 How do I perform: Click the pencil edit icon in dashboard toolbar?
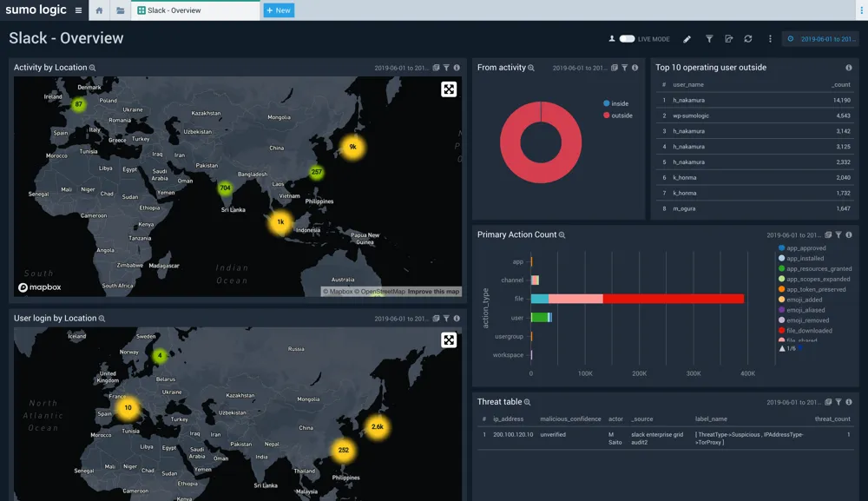click(x=687, y=39)
